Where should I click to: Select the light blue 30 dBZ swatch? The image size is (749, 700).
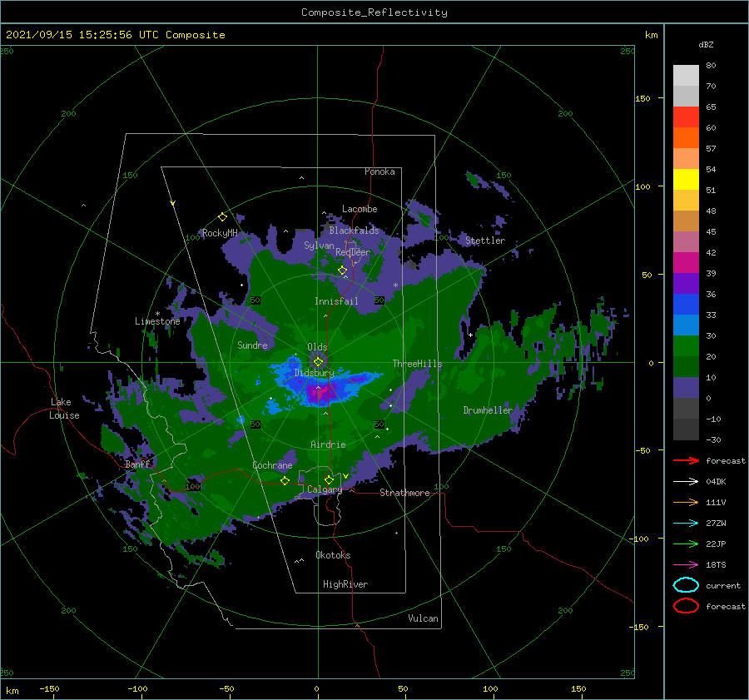686,325
